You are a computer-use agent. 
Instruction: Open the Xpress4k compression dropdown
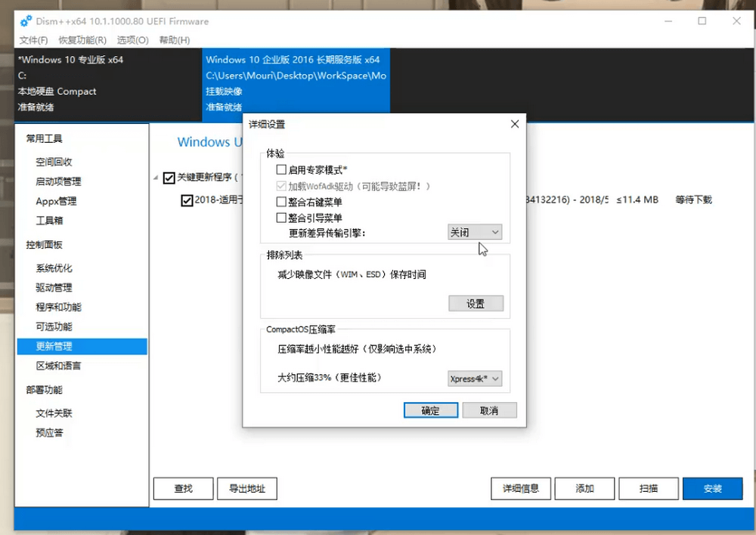click(x=475, y=379)
